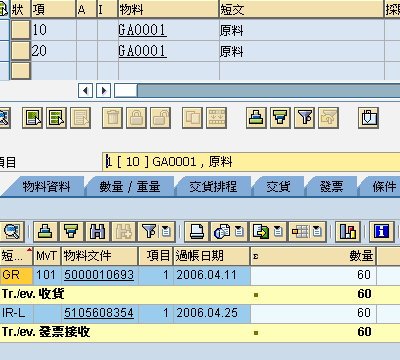Screen dimensions: 400x360
Task: Click the horizontal scrollbar right arrow
Action: pos(104,90)
